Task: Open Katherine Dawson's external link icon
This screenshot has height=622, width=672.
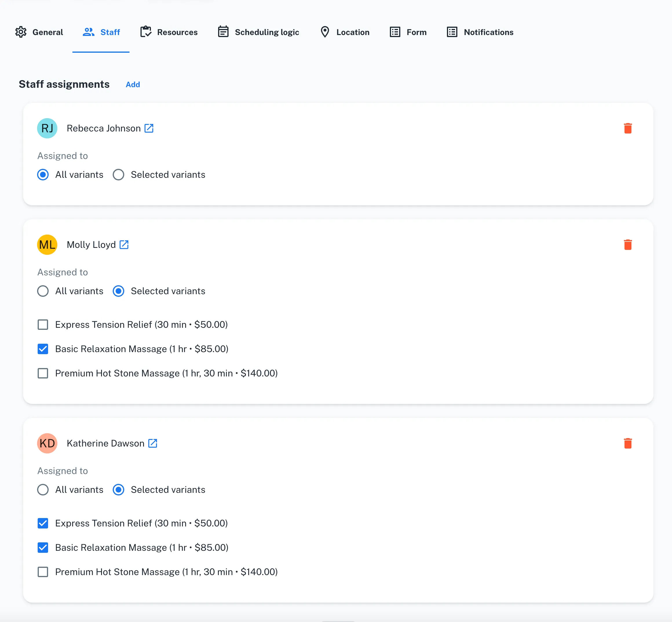Action: 153,443
